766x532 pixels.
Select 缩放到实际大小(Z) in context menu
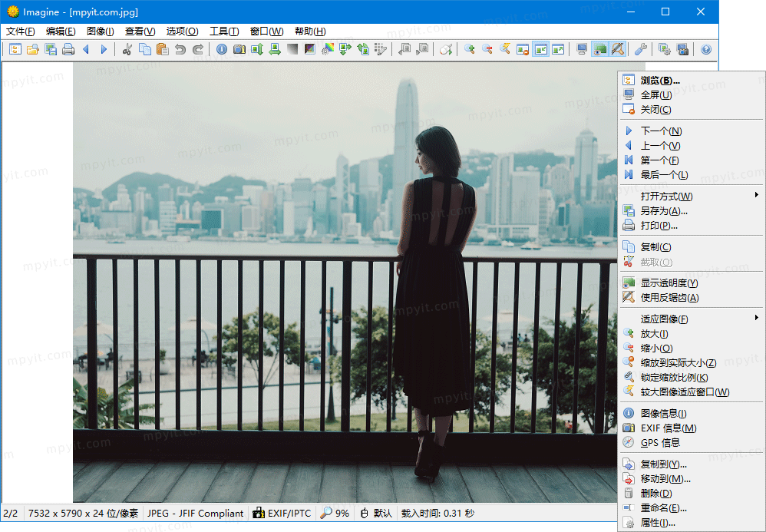[691, 362]
